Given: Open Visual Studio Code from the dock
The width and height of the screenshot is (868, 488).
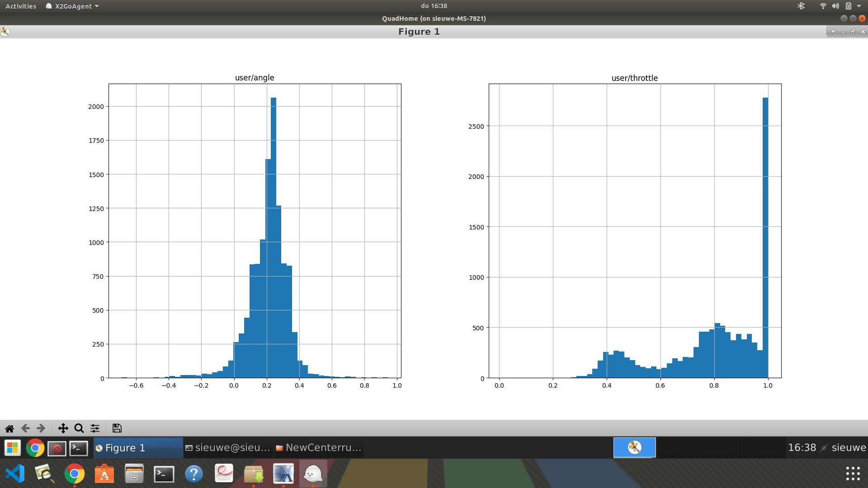Looking at the screenshot, I should coord(15,474).
